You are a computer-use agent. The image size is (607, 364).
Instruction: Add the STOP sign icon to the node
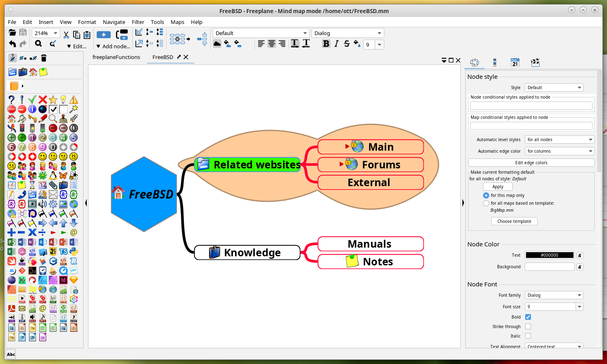point(12,109)
